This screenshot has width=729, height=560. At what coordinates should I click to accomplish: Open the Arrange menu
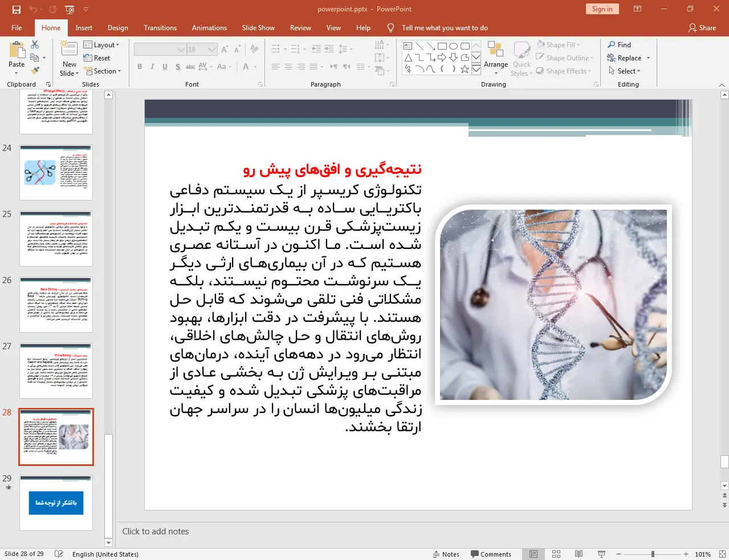click(495, 58)
